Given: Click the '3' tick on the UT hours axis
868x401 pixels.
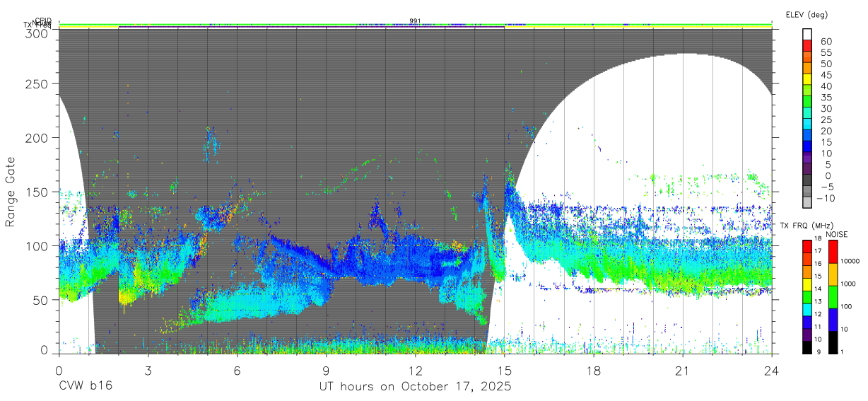Looking at the screenshot, I should [x=148, y=370].
